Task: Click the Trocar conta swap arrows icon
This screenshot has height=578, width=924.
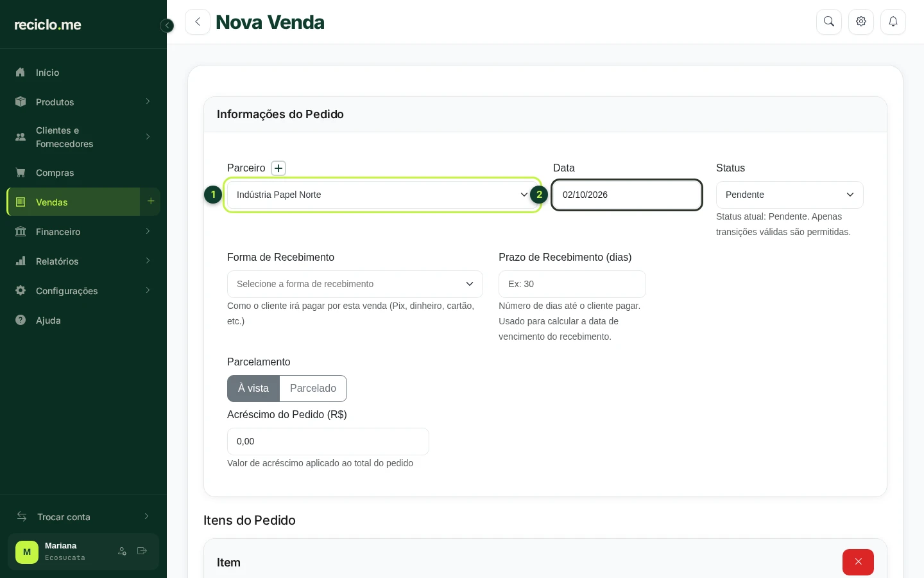Action: coord(22,517)
